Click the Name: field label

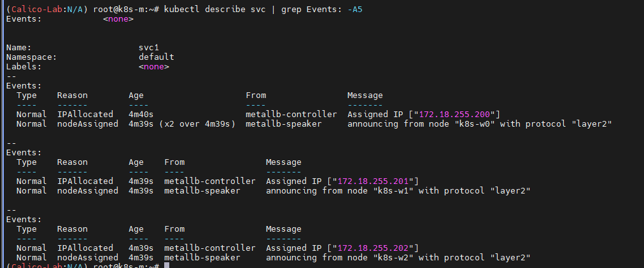pos(18,48)
